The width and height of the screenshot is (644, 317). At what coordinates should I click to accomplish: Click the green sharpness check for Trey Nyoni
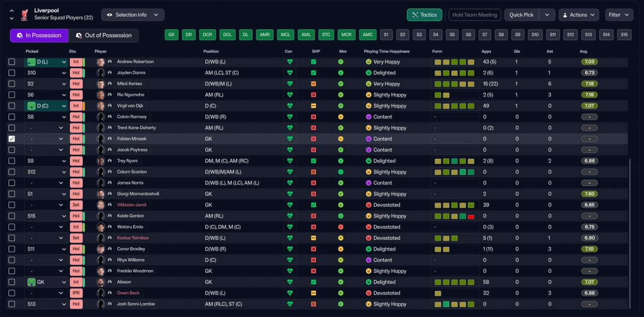pyautogui.click(x=313, y=161)
